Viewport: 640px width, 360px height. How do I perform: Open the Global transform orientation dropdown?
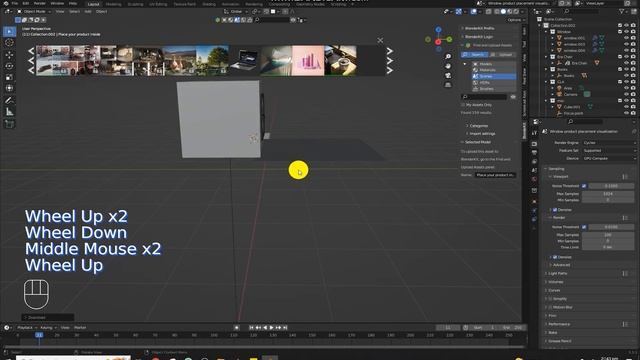click(236, 12)
